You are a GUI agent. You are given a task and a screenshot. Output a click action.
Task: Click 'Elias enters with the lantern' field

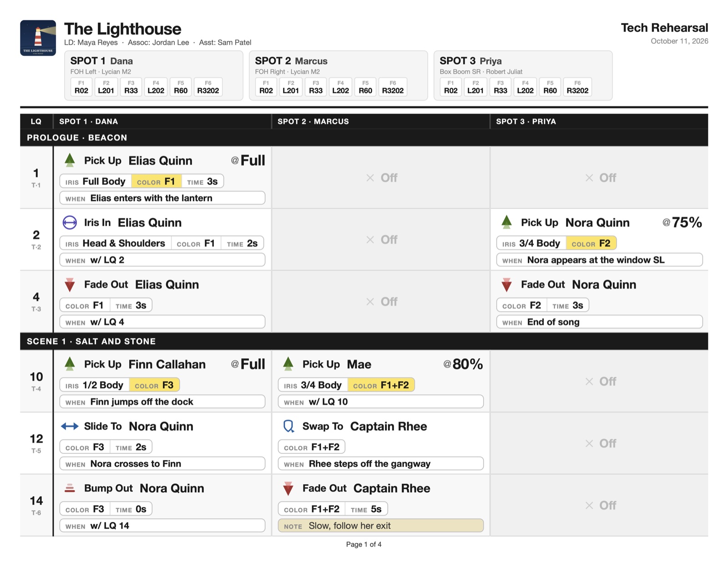point(162,198)
